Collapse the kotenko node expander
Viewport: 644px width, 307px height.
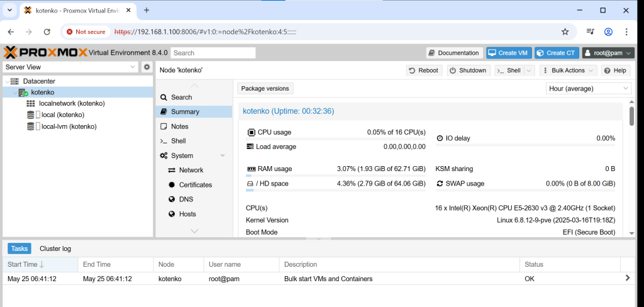point(15,93)
